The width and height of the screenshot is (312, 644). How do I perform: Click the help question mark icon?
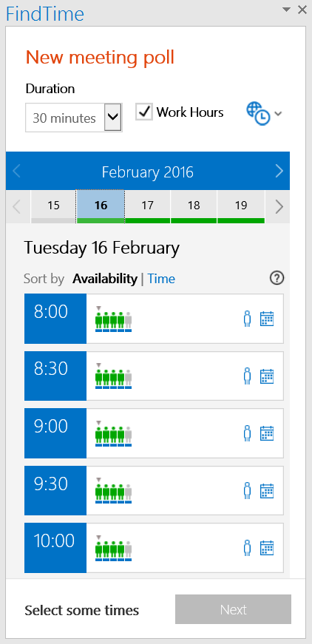(x=277, y=279)
